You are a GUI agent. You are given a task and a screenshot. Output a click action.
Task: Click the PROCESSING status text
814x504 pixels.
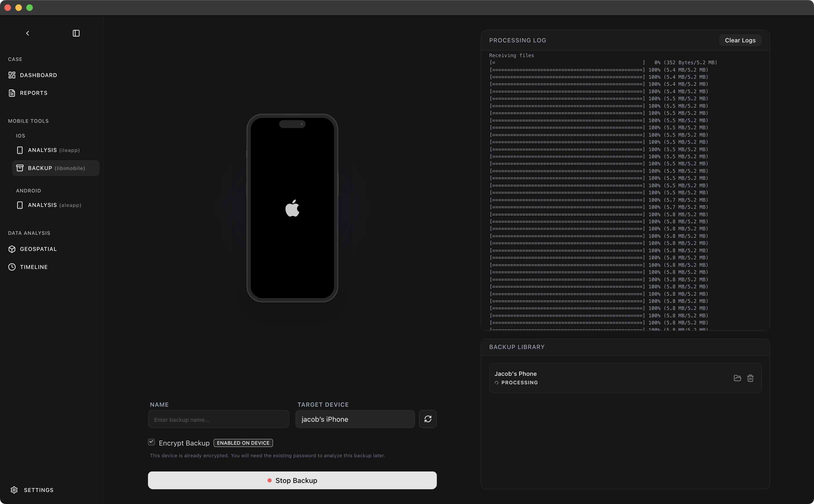(519, 383)
